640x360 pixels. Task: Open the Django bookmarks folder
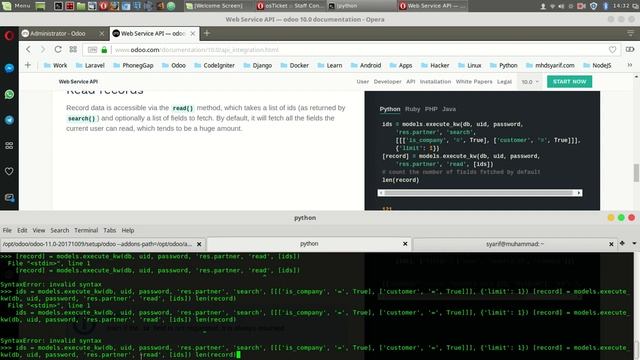tap(258, 65)
